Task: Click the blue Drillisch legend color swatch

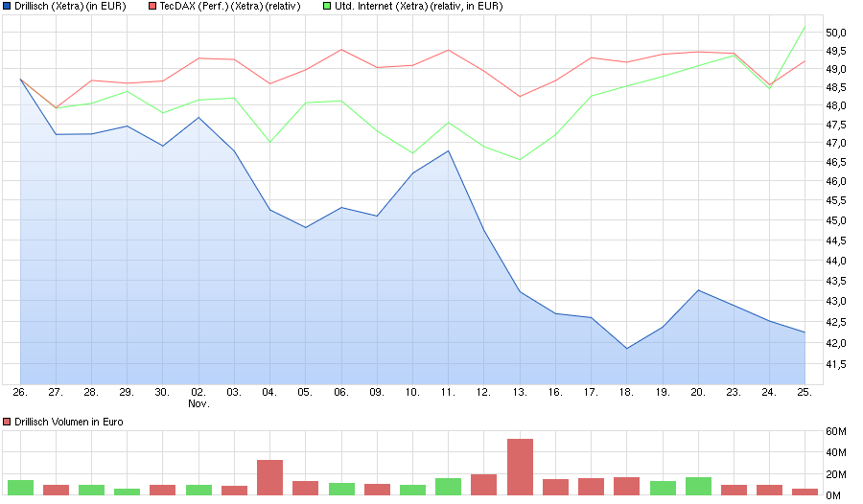Action: coord(7,7)
